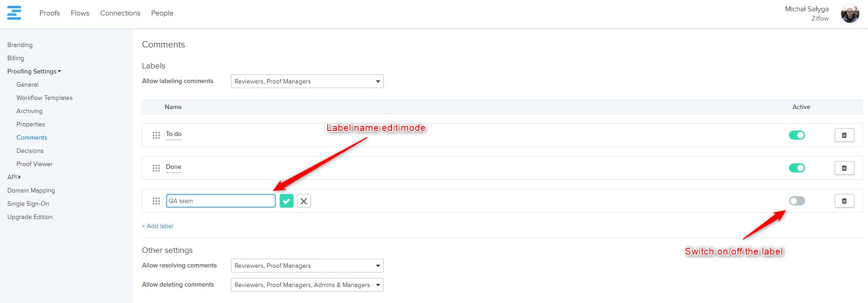This screenshot has height=303, width=868.
Task: Grab the drag handle for Done label
Action: click(156, 168)
